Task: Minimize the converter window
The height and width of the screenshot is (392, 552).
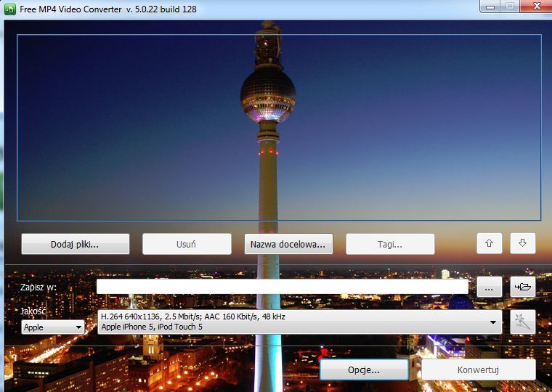Action: [x=490, y=6]
